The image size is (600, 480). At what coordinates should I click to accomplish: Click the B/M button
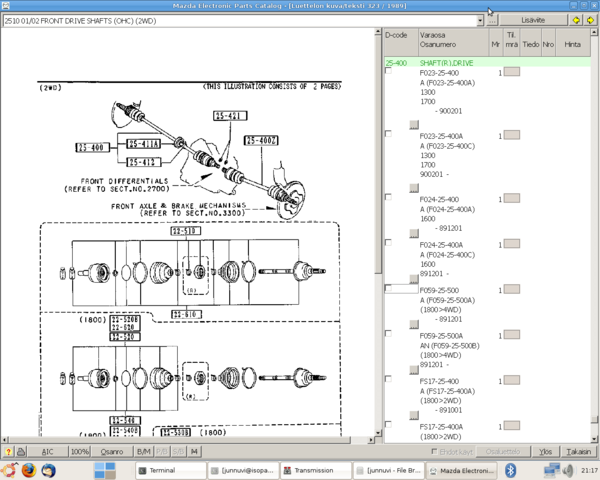143,452
